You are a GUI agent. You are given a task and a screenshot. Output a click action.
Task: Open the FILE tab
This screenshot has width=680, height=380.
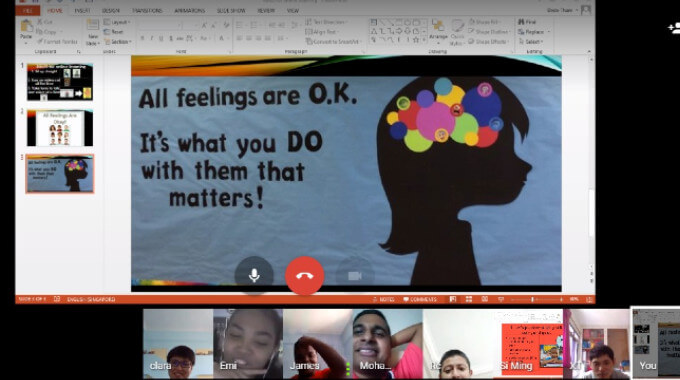(x=28, y=10)
